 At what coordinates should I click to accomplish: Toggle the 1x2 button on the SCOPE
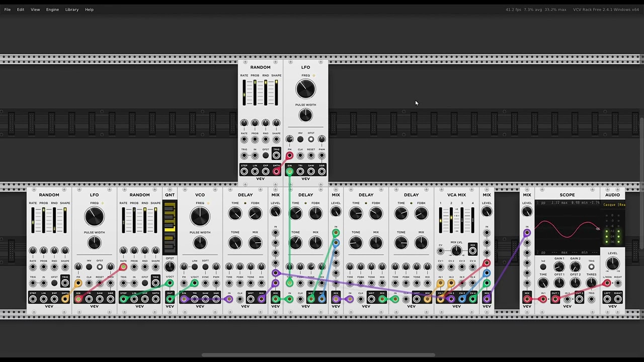coord(543,267)
